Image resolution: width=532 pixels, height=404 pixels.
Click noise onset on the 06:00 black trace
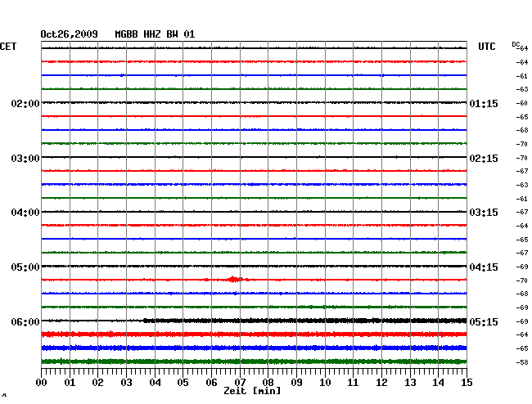pyautogui.click(x=145, y=321)
